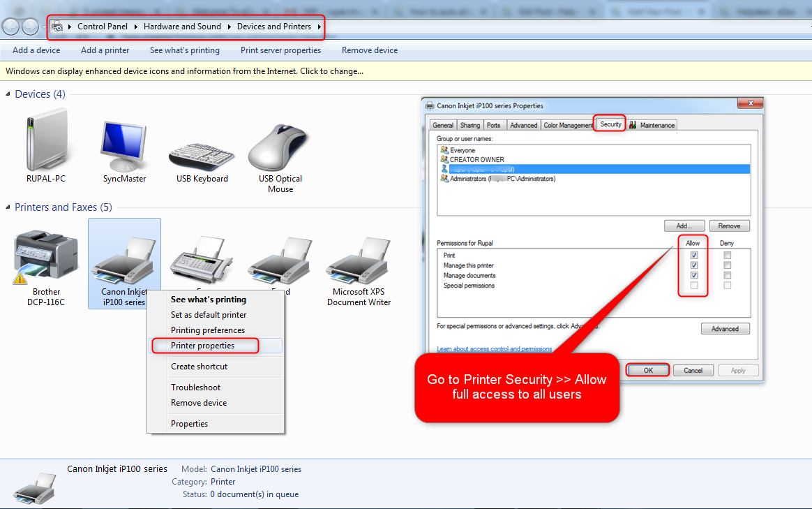Toggle Allow for Manage documents
Screen dimensions: 812x509
pyautogui.click(x=694, y=275)
